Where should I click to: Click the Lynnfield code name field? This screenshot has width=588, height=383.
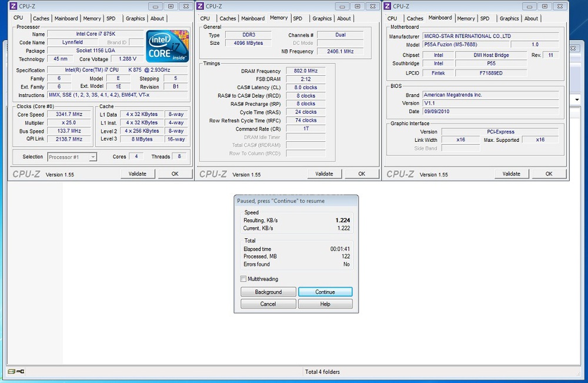(72, 42)
